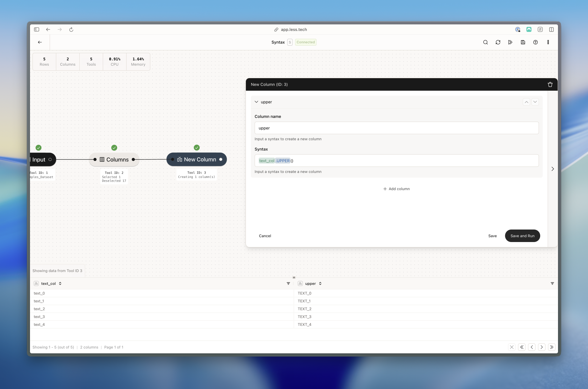This screenshot has width=588, height=389.
Task: Click Showing data from Tool ID 3 label
Action: click(57, 271)
